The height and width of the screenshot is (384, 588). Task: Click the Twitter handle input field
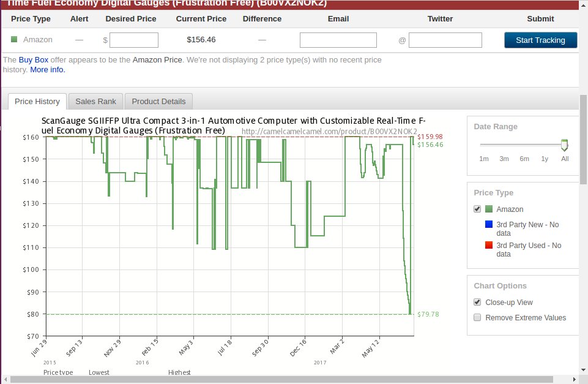pos(445,40)
